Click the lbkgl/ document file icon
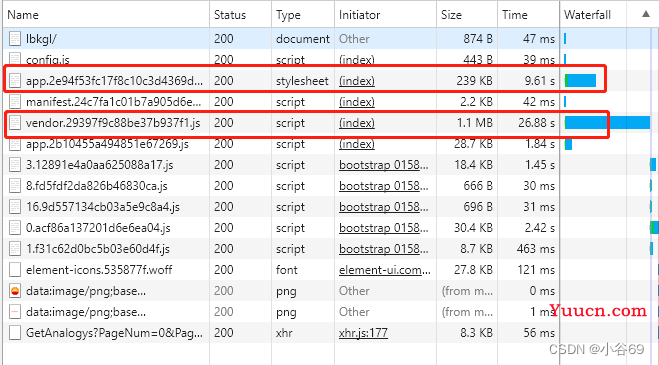 tap(15, 39)
